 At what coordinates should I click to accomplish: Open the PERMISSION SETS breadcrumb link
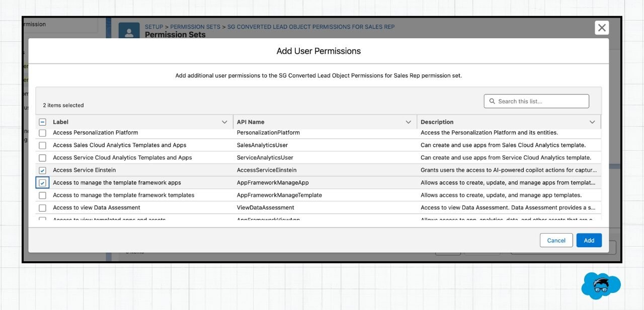click(195, 27)
